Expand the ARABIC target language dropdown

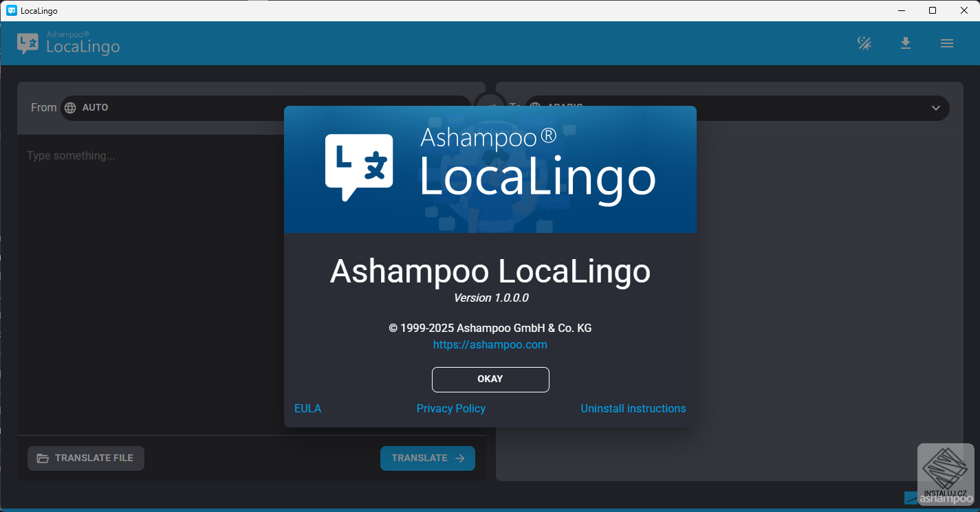(x=936, y=108)
